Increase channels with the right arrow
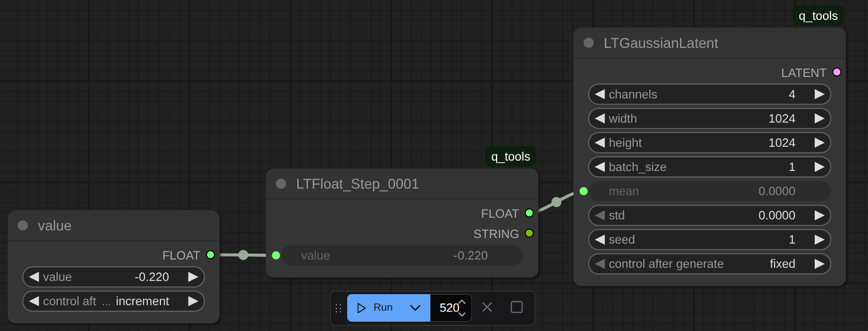Image resolution: width=868 pixels, height=331 pixels. pos(819,94)
